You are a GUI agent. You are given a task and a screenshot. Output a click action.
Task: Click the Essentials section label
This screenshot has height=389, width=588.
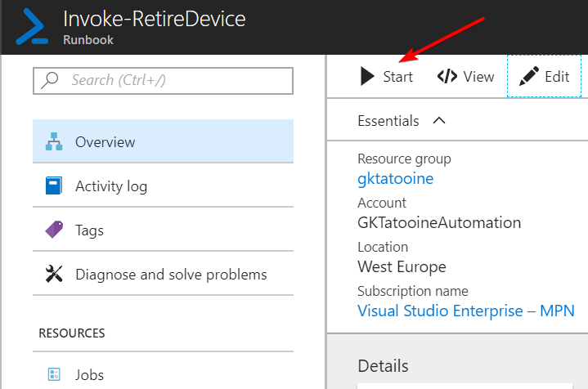pyautogui.click(x=388, y=121)
